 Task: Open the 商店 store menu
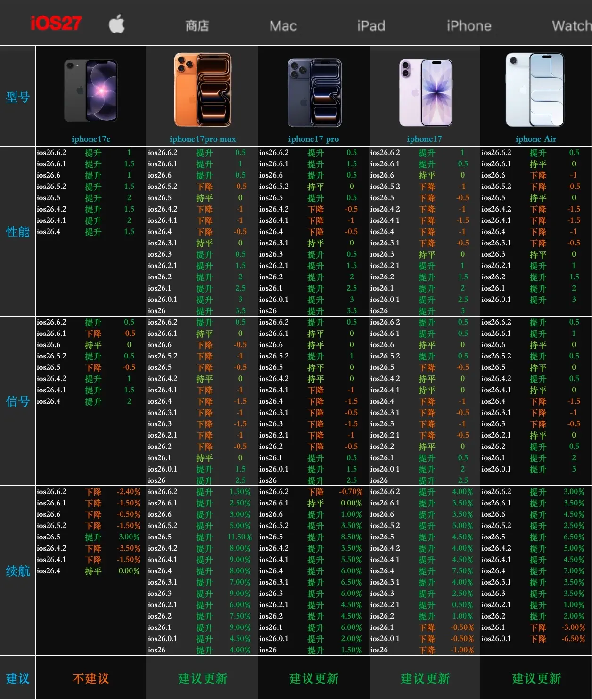coord(197,26)
